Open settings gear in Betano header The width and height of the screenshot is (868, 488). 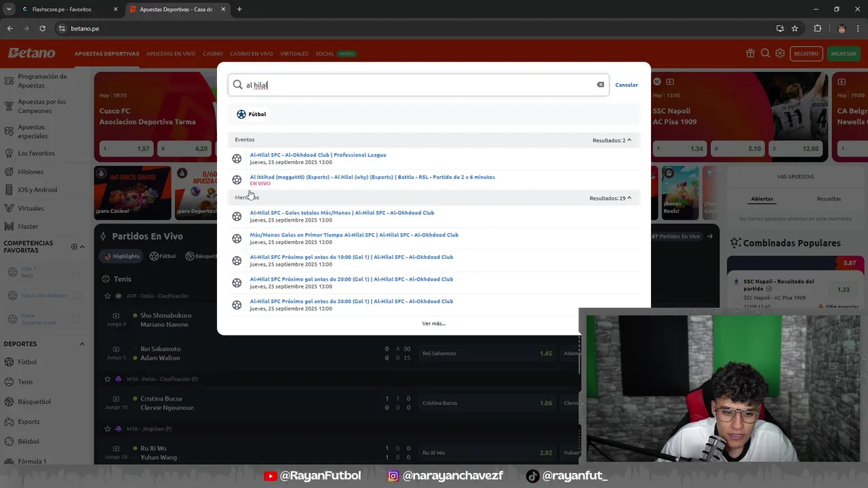click(780, 54)
